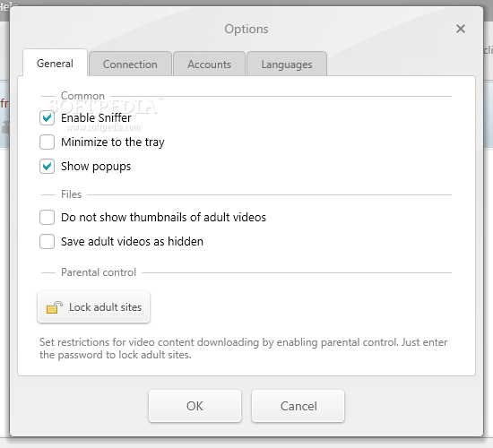Confirm settings with the OK button
This screenshot has height=448, width=493.
pos(195,406)
